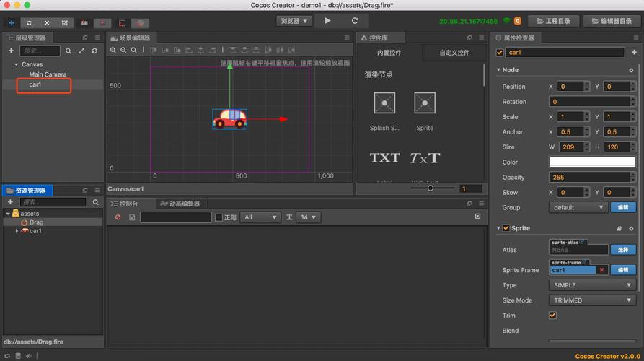Select the 属性检查器 inspector tab
This screenshot has height=361, width=644.
coord(516,38)
